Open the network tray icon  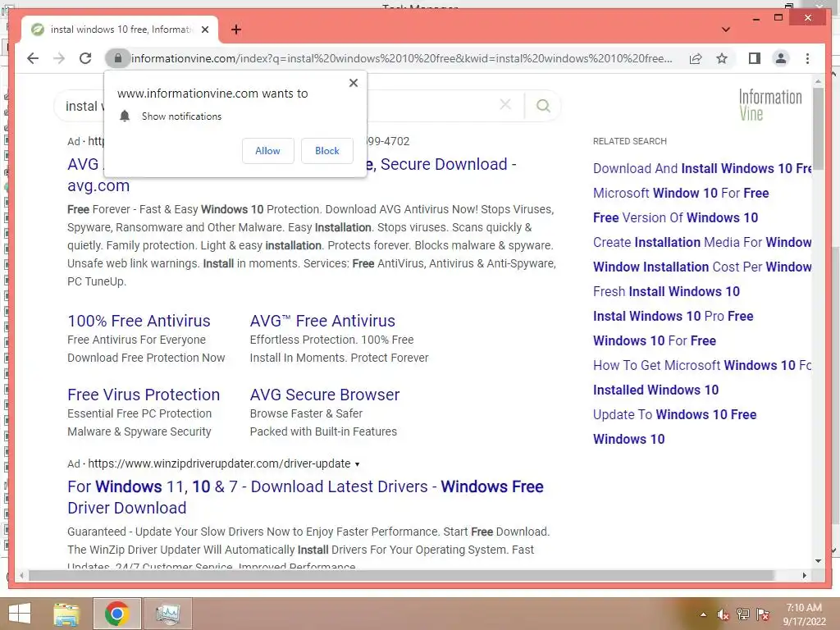pos(743,614)
